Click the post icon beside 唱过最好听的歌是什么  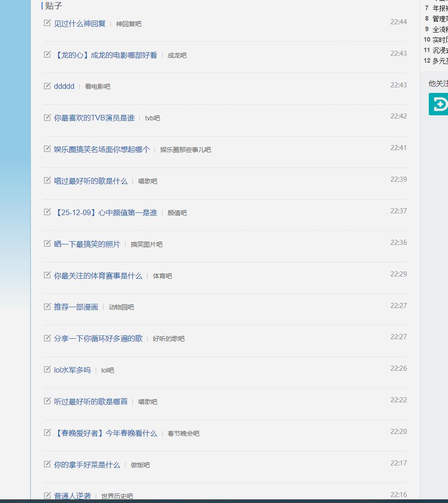47,181
